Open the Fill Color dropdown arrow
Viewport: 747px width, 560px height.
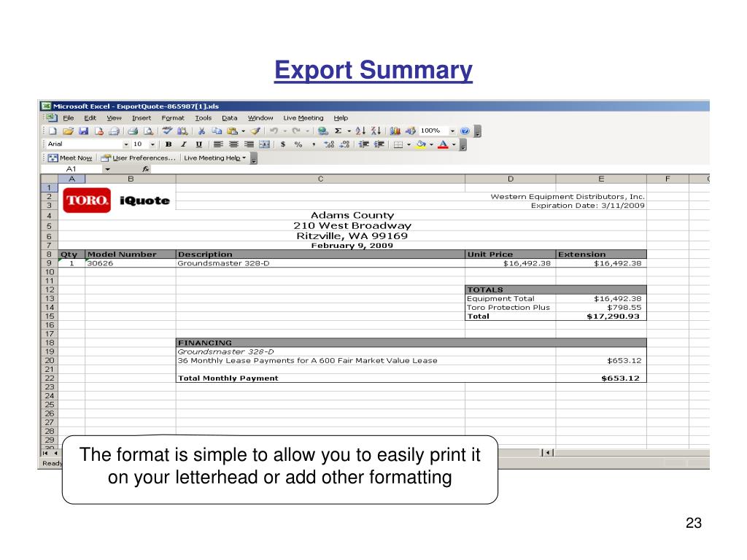pyautogui.click(x=431, y=144)
